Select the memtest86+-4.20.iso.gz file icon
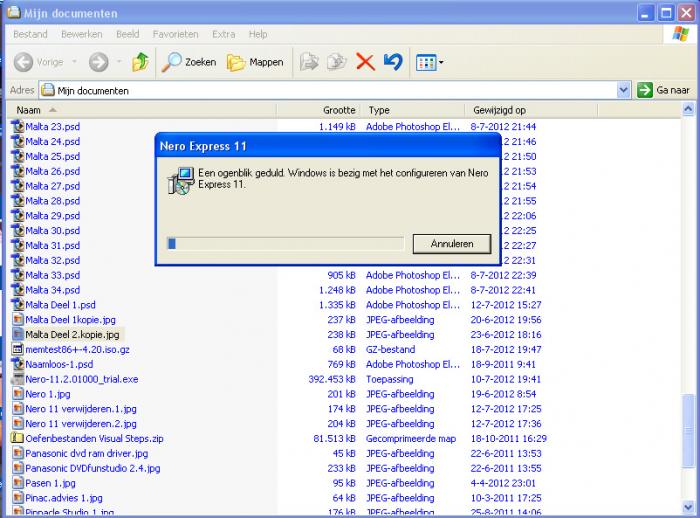 [x=18, y=349]
